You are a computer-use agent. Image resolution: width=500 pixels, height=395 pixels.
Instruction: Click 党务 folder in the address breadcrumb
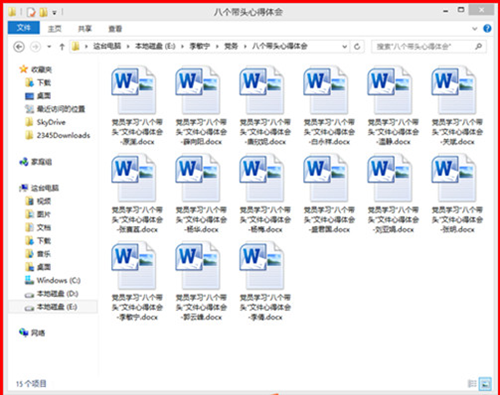[x=231, y=46]
